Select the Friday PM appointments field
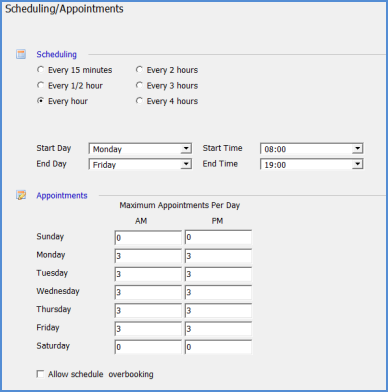This screenshot has height=392, width=388. pos(218,328)
